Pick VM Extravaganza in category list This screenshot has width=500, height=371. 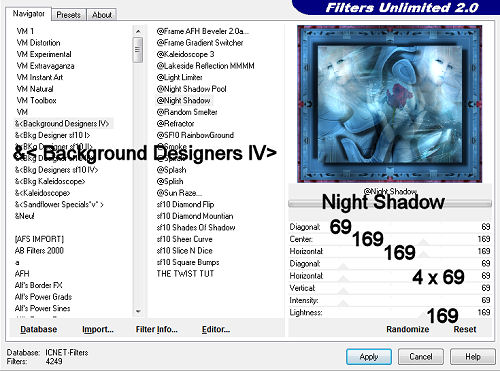pos(45,66)
